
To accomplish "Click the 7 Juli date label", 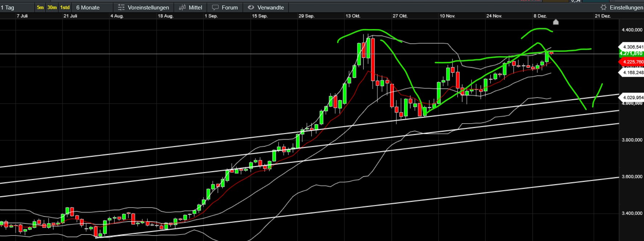I will tap(22, 16).
